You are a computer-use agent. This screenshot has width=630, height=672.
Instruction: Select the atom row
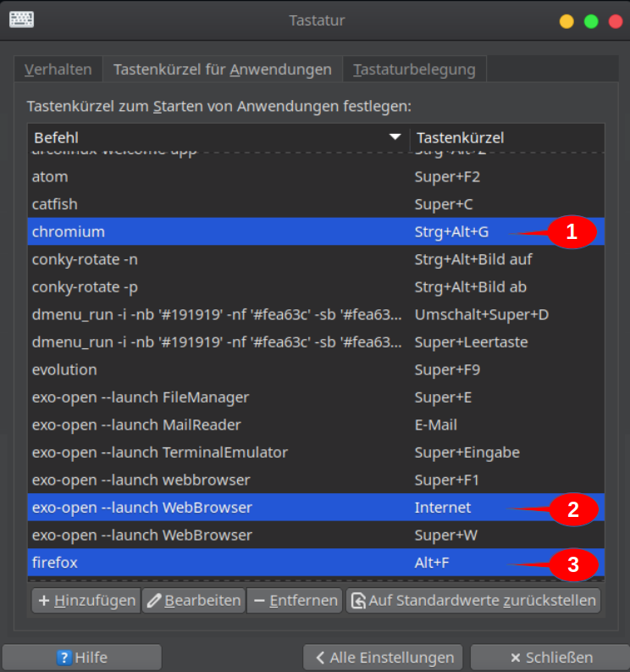[x=316, y=176]
